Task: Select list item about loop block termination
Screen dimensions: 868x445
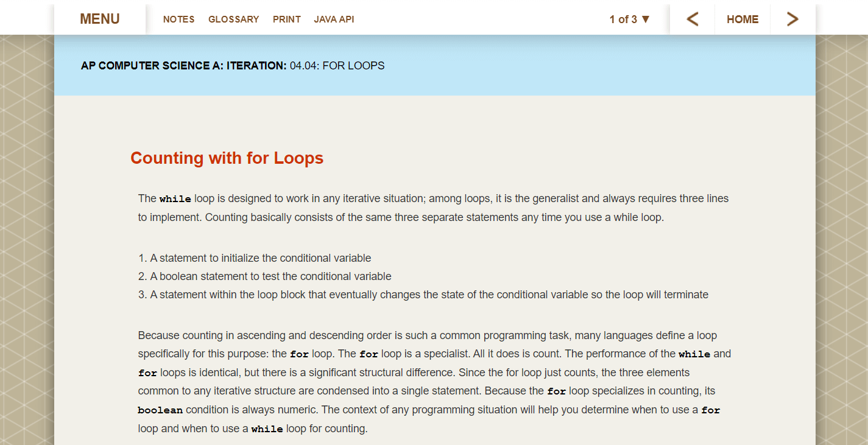Action: click(423, 295)
